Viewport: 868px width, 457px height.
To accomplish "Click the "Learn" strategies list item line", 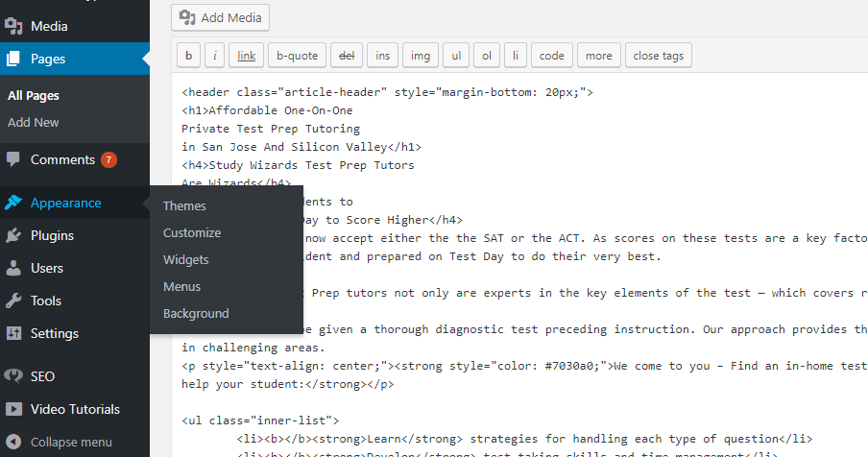I will pyautogui.click(x=525, y=440).
